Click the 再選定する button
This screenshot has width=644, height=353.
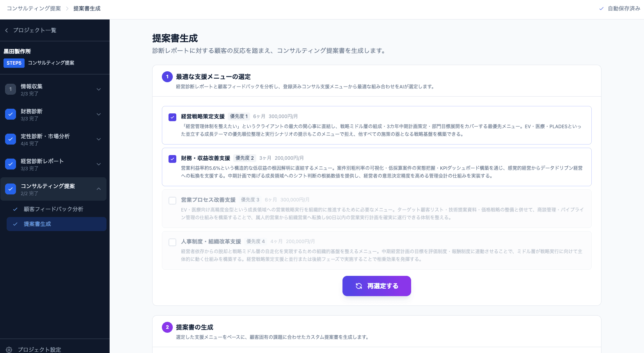(x=376, y=286)
